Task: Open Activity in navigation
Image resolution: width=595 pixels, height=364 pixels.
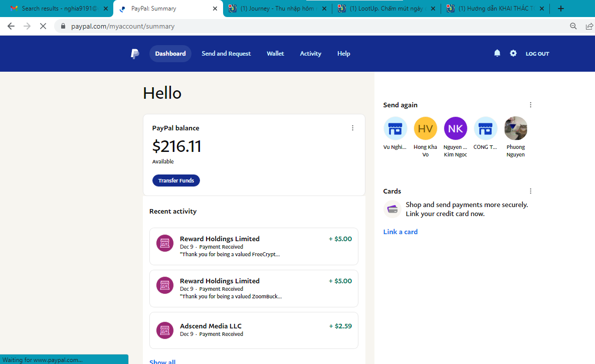Action: pyautogui.click(x=310, y=54)
